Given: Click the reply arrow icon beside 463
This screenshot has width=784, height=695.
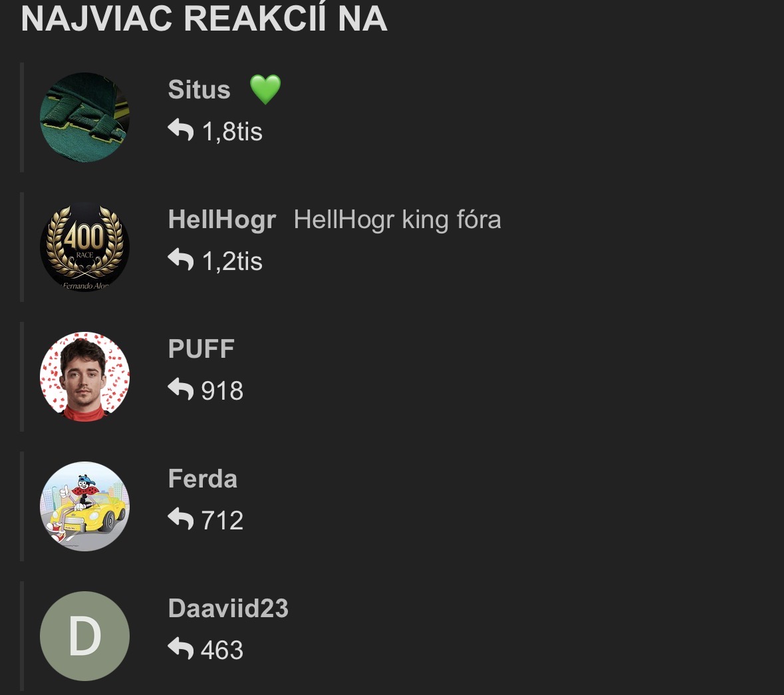Looking at the screenshot, I should [x=180, y=648].
